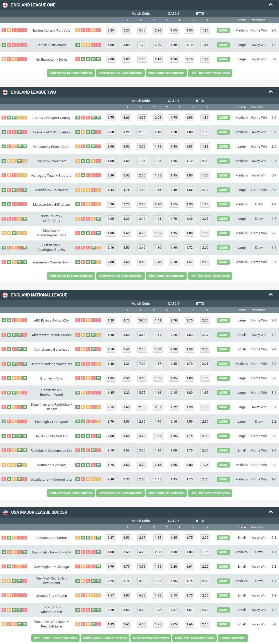Viewport: 279px width, 644px height.
Task: Select away odds 1.53 for Northampton v Derby
Action: (x=142, y=59)
